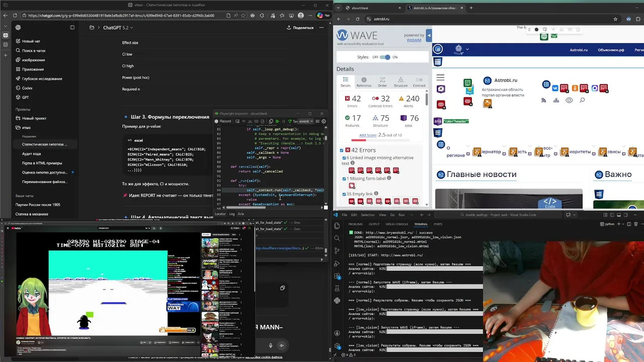The image size is (644, 362).
Task: Open the Playwright target language dropdown
Action: click(x=306, y=121)
